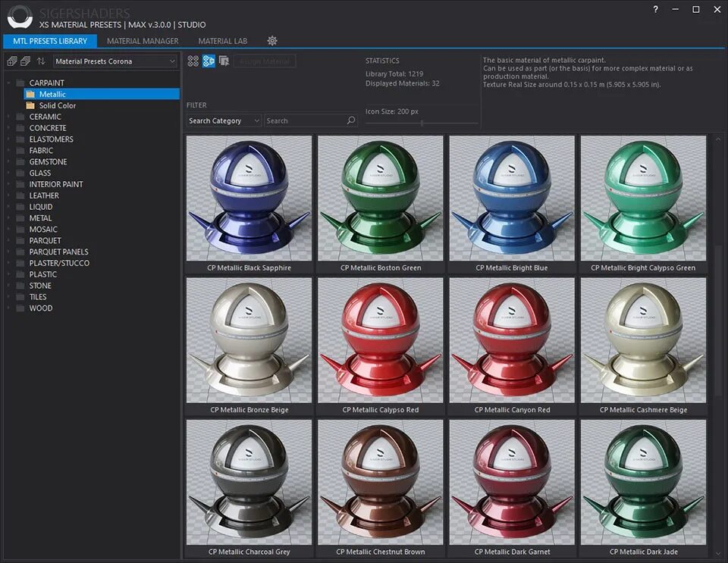The width and height of the screenshot is (728, 563).
Task: Select CP Metallic Bright Blue thumbnail
Action: [x=512, y=198]
